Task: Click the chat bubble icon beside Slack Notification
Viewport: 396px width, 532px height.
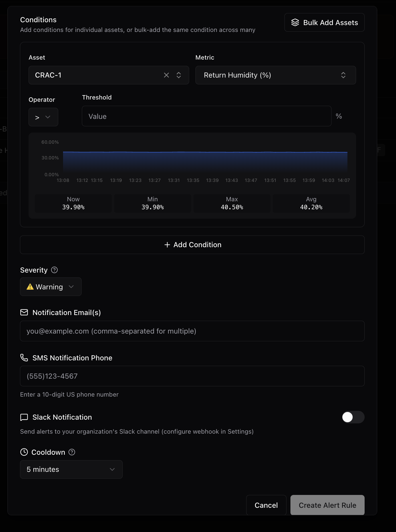Action: pos(24,417)
